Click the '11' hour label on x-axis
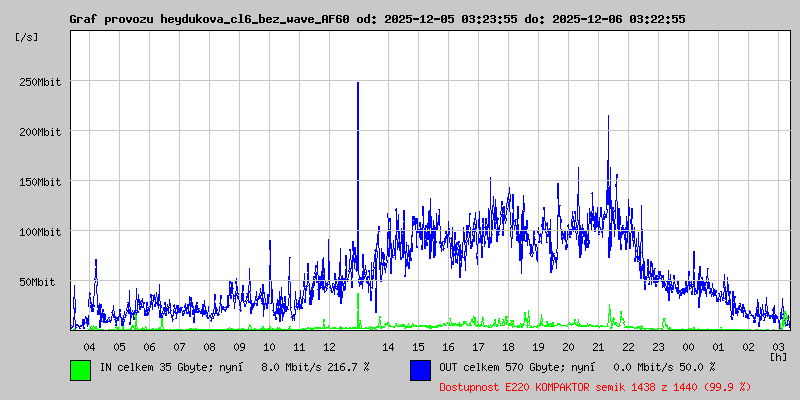Image resolution: width=800 pixels, height=400 pixels. tap(299, 347)
